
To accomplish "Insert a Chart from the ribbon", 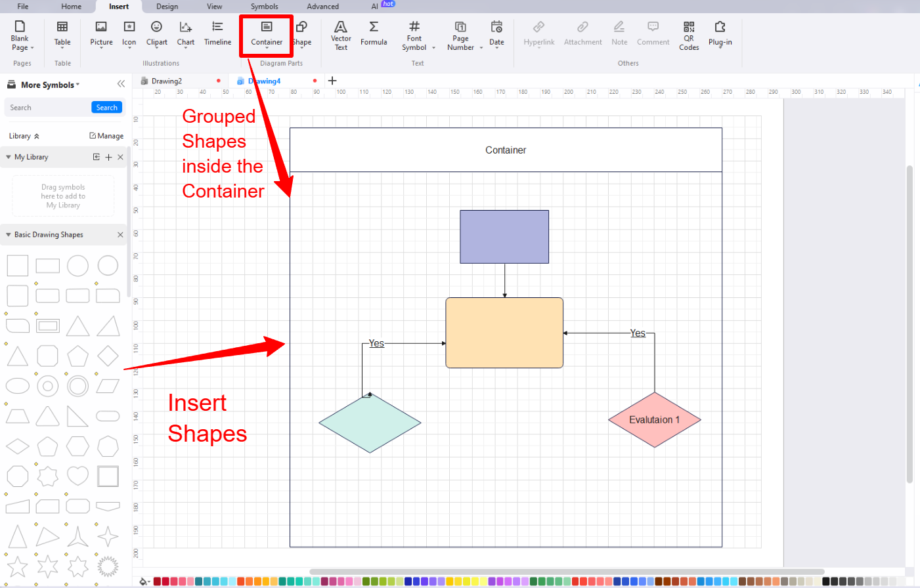I will (x=186, y=34).
